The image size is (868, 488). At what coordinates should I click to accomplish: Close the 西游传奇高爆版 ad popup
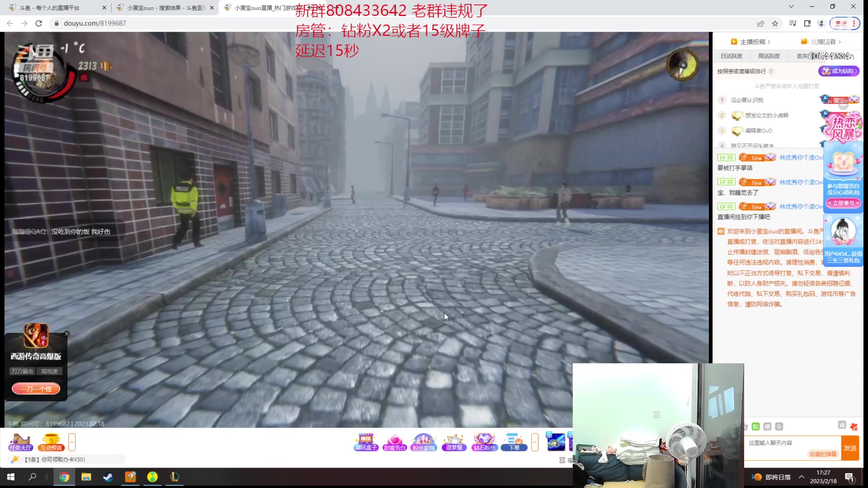[x=66, y=334]
